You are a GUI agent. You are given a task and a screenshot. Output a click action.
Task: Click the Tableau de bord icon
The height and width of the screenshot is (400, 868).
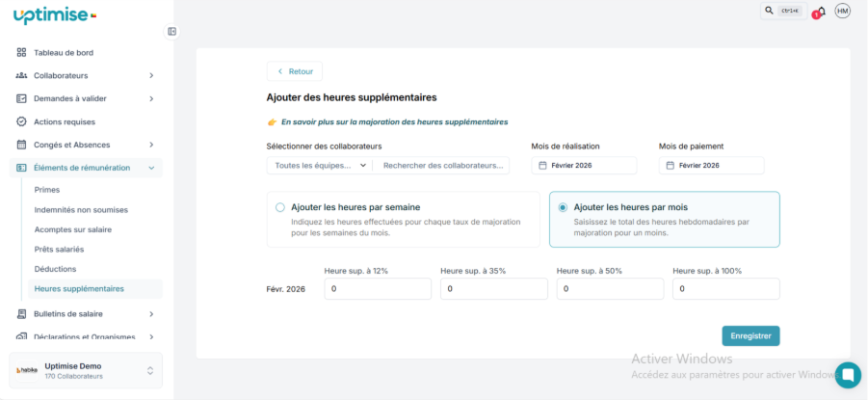[x=21, y=52]
